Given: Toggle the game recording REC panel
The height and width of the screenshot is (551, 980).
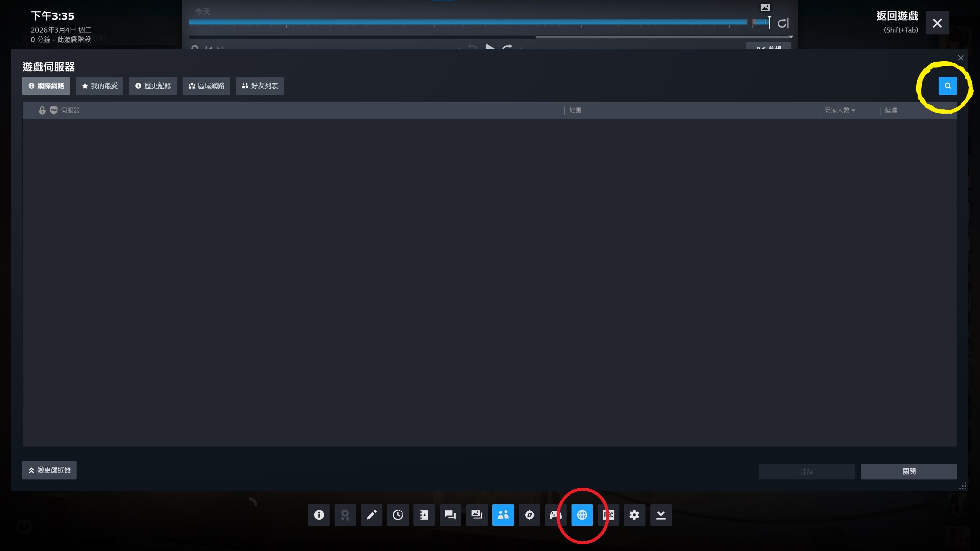Looking at the screenshot, I should [608, 515].
